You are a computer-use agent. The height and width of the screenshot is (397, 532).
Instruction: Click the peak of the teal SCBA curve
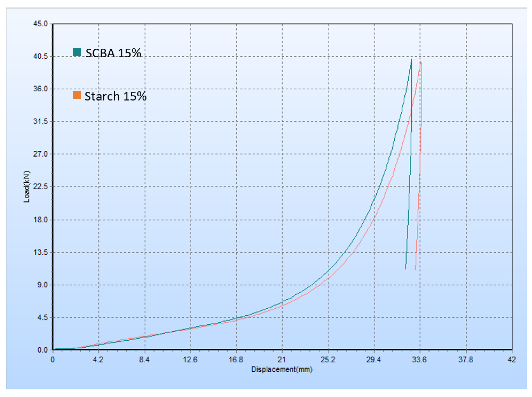(412, 59)
